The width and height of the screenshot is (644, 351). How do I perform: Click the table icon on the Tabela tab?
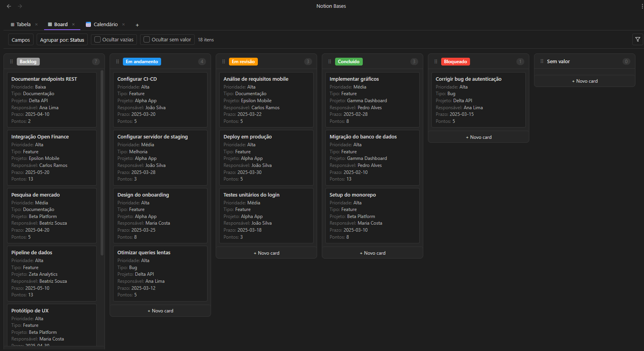pyautogui.click(x=12, y=24)
